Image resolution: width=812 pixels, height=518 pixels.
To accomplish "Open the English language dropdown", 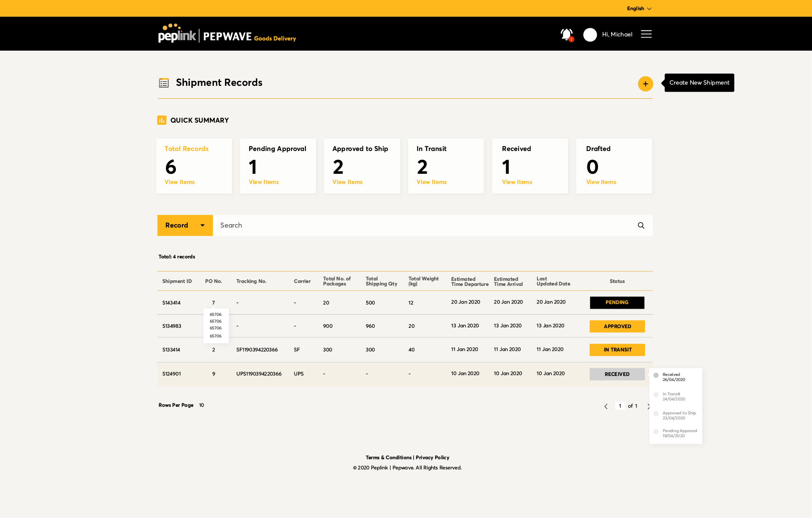I will click(x=639, y=8).
